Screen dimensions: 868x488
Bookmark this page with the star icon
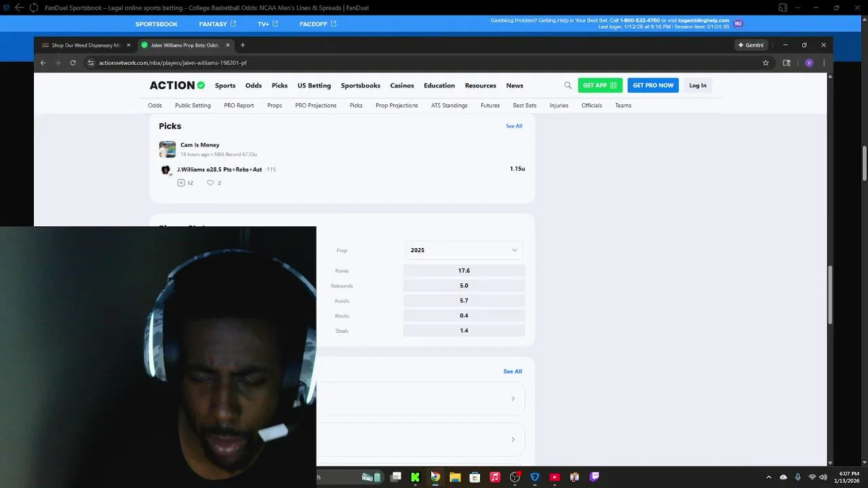pyautogui.click(x=766, y=63)
